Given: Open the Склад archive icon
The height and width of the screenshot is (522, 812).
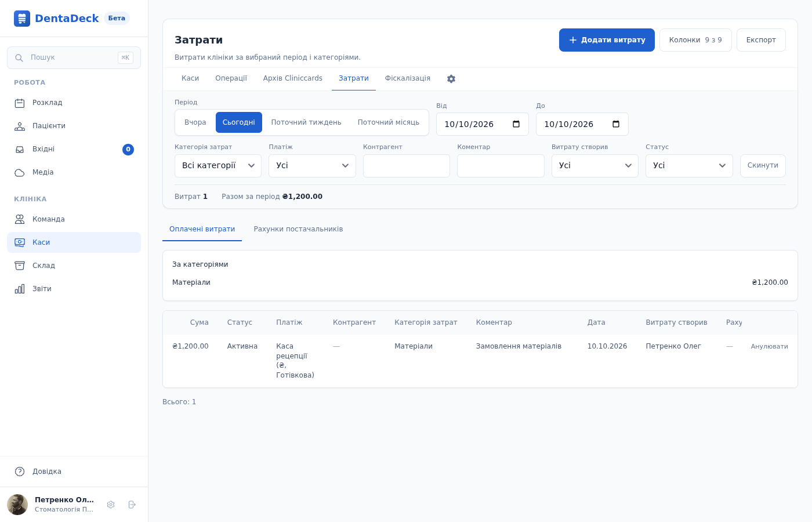Looking at the screenshot, I should [20, 266].
